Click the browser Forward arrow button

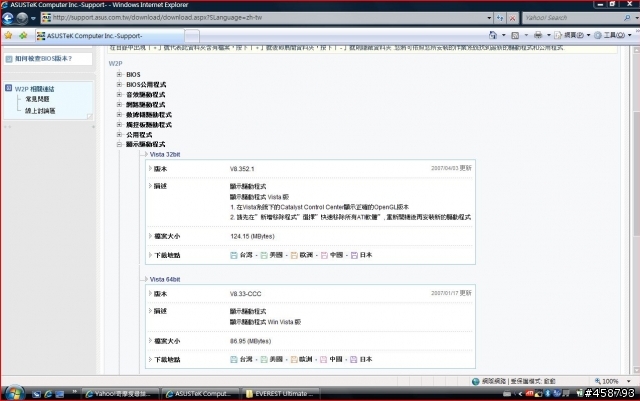click(22, 18)
